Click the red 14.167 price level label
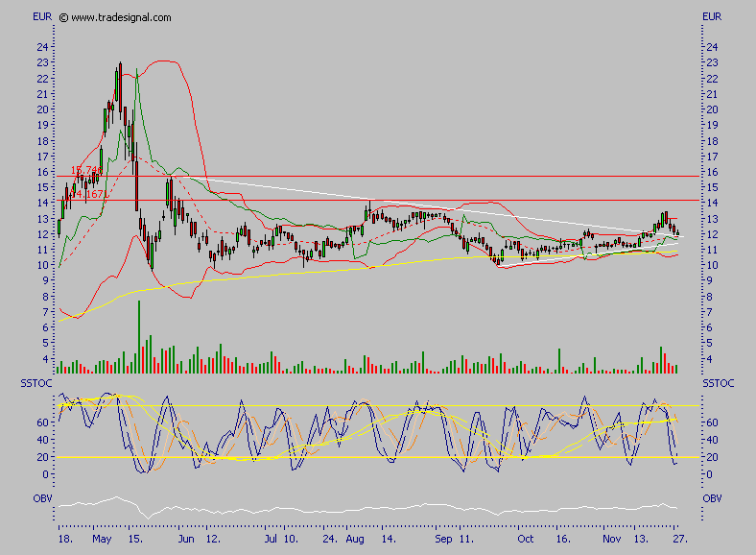The image size is (756, 555). [86, 194]
